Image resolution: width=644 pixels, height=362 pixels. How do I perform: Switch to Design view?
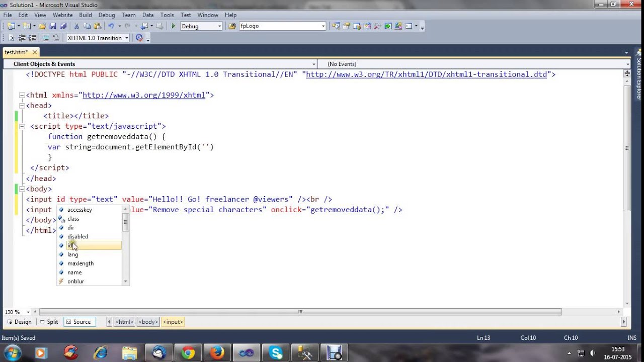coord(19,322)
